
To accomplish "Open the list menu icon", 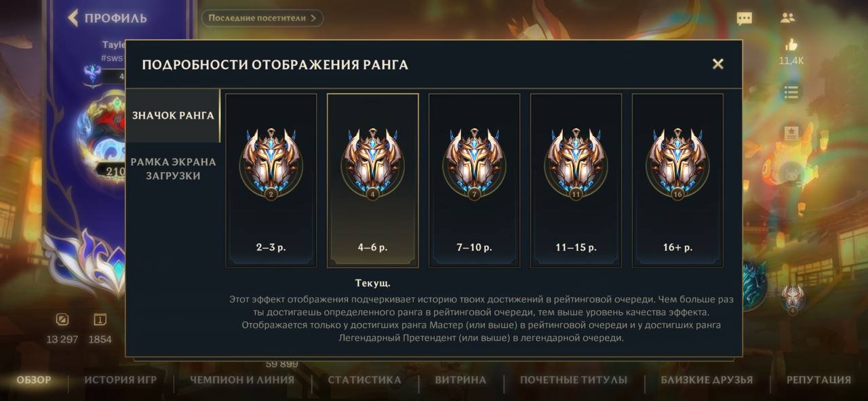I will click(x=791, y=92).
